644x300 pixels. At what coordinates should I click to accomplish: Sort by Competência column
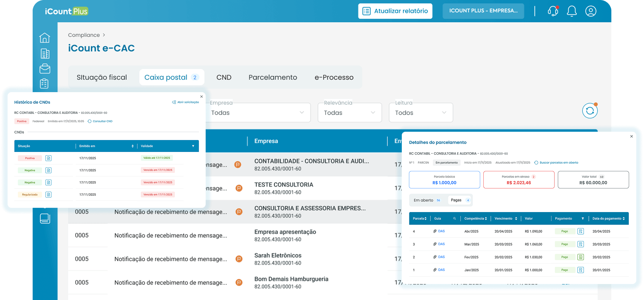[486, 219]
